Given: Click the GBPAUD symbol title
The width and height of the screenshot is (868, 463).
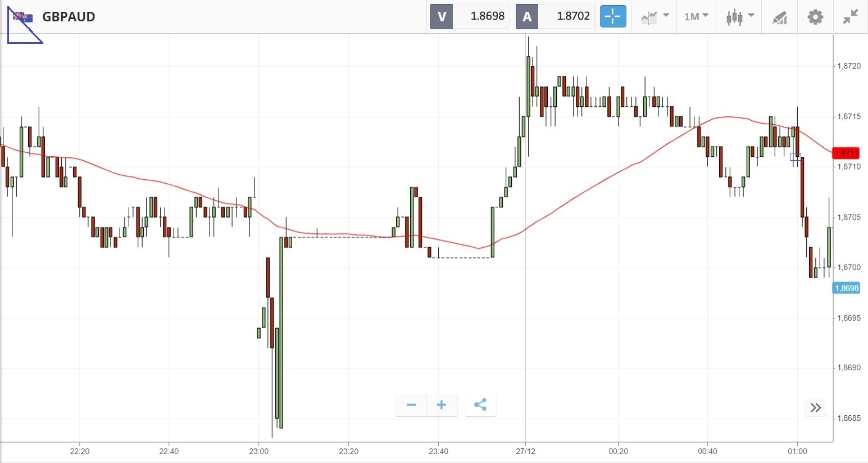Looking at the screenshot, I should pyautogui.click(x=69, y=17).
